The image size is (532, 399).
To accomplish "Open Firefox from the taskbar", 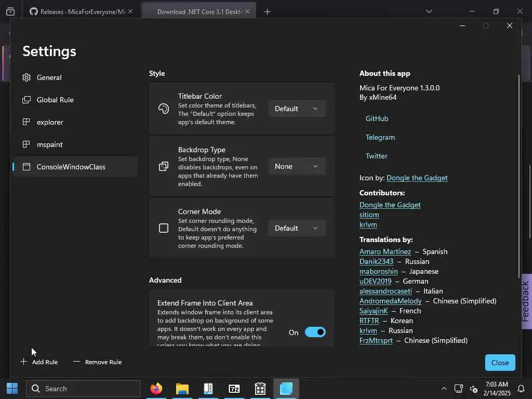I will (x=156, y=389).
